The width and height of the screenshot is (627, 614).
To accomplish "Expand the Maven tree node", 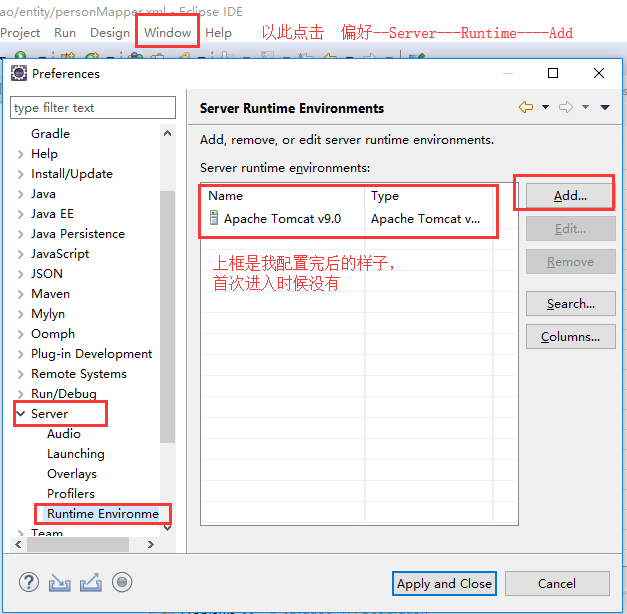I will [x=21, y=294].
